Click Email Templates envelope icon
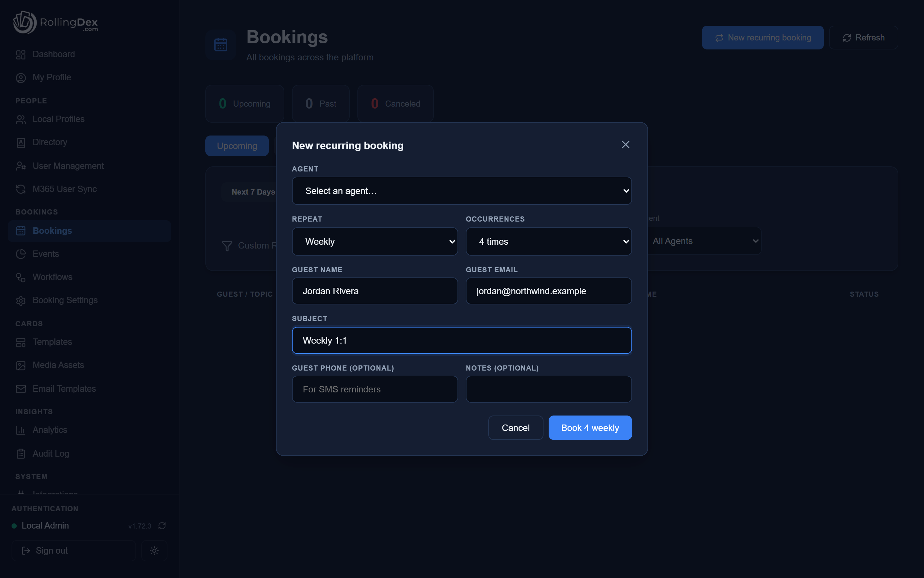The width and height of the screenshot is (924, 578). tap(21, 389)
